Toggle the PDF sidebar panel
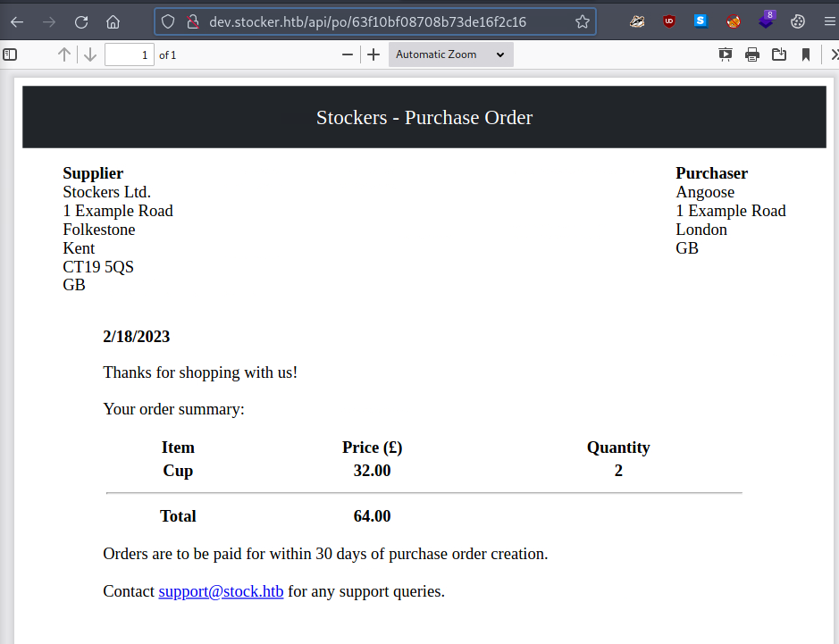This screenshot has height=644, width=839. click(10, 54)
